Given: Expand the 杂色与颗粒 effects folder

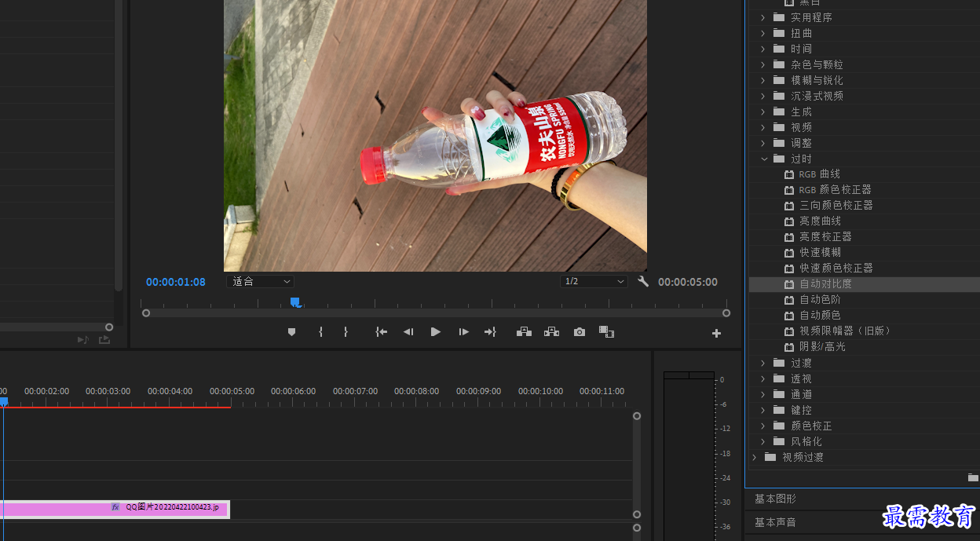Looking at the screenshot, I should 762,64.
